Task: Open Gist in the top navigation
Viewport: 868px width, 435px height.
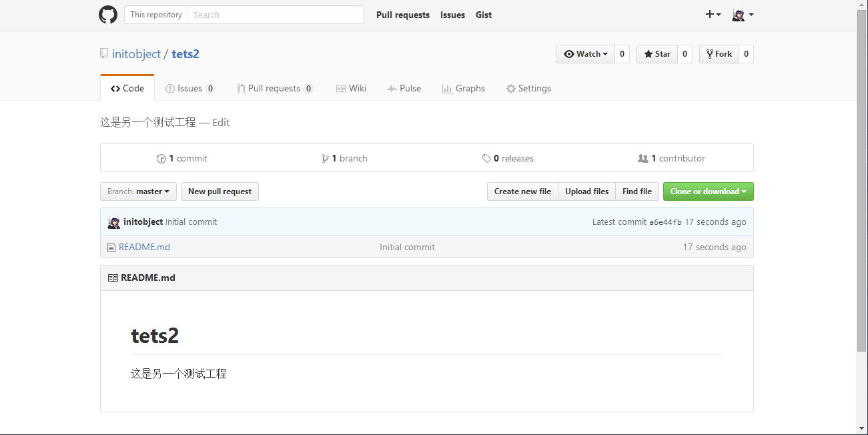Action: click(x=484, y=15)
